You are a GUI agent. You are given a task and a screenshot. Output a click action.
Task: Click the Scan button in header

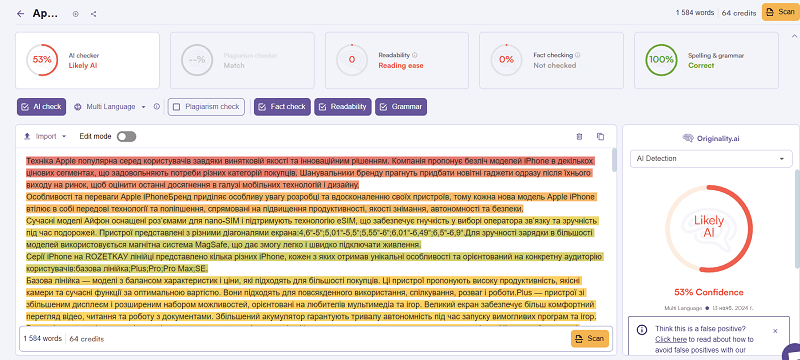pos(780,12)
